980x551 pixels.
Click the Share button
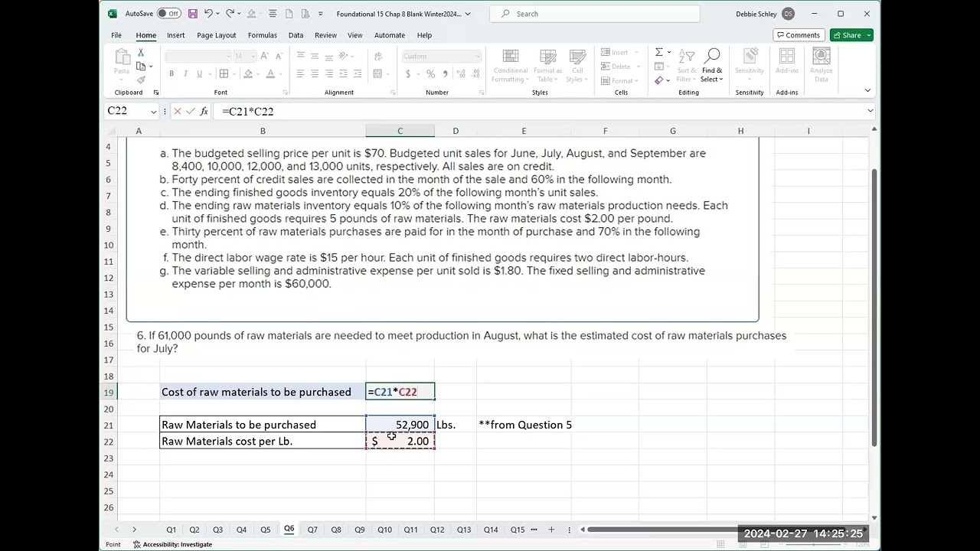tap(851, 35)
